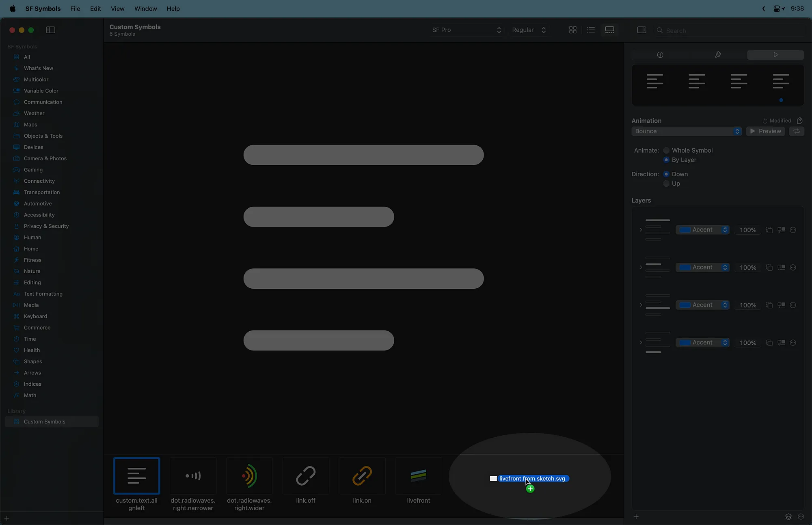Click the gallery/filmstrip view icon
This screenshot has height=525, width=812.
pos(609,30)
